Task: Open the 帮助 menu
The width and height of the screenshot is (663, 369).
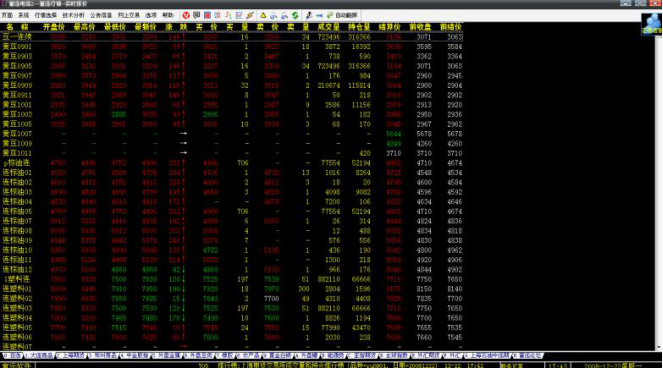Action: (168, 15)
